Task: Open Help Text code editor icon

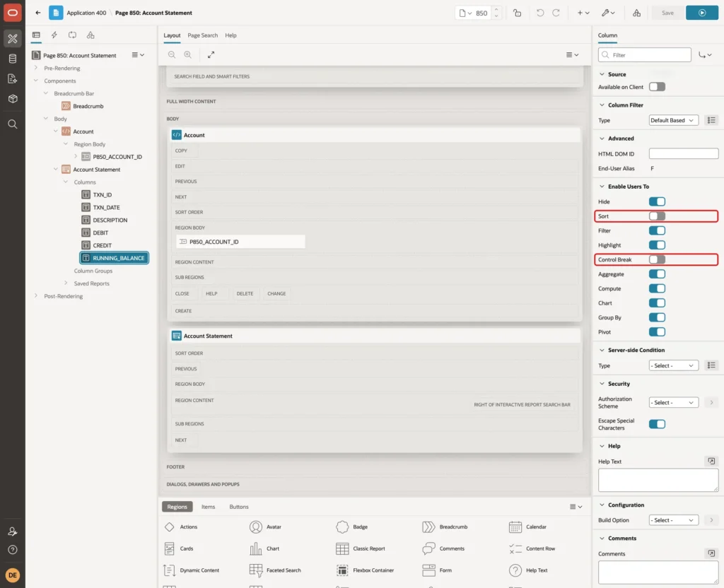Action: point(711,461)
